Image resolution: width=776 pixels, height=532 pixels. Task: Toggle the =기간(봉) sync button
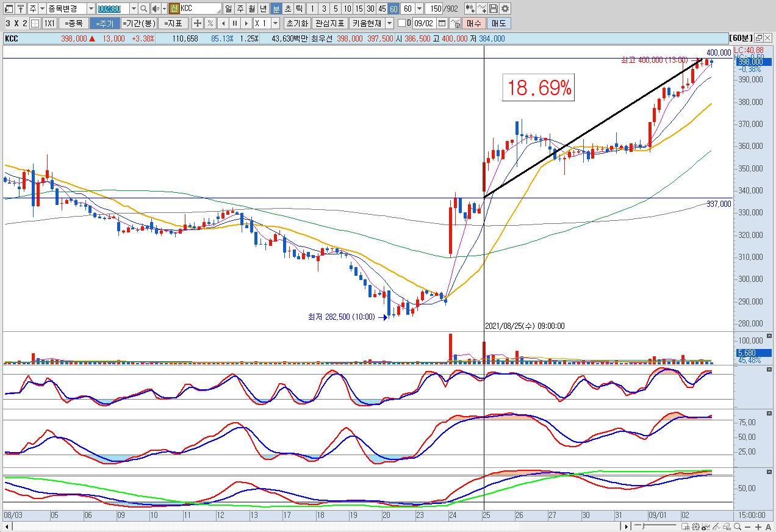click(138, 23)
